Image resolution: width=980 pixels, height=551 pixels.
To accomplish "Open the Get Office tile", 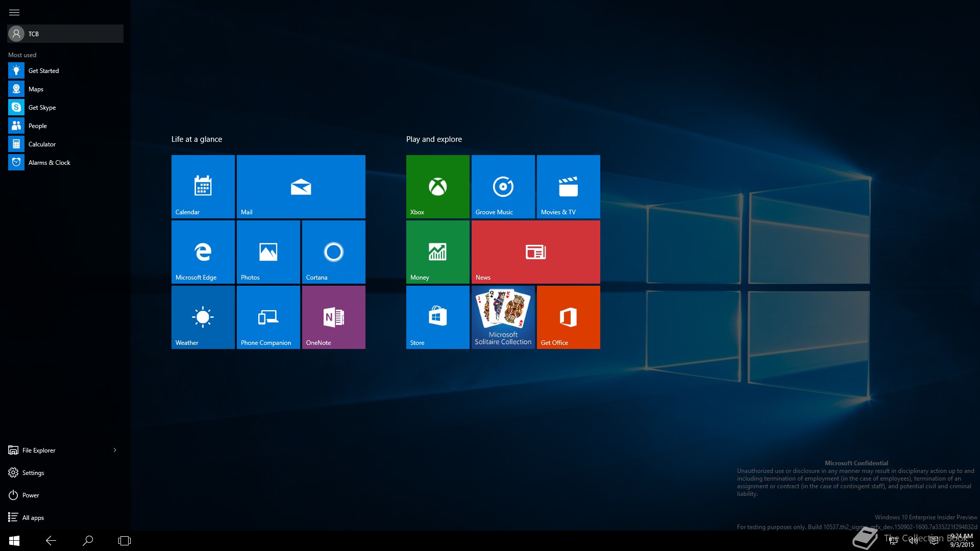I will [x=569, y=317].
